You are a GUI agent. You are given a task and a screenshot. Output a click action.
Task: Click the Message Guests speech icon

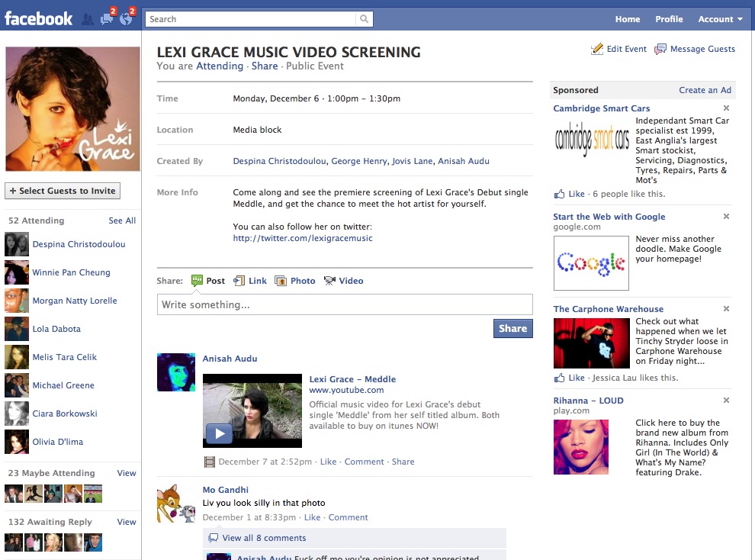pyautogui.click(x=660, y=49)
